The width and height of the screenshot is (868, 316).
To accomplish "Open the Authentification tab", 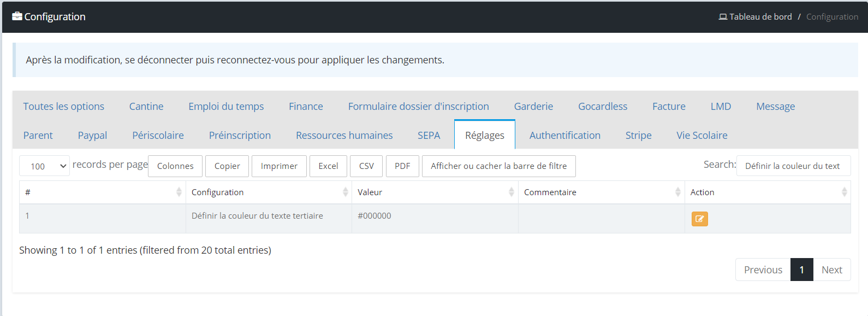I will (x=564, y=135).
